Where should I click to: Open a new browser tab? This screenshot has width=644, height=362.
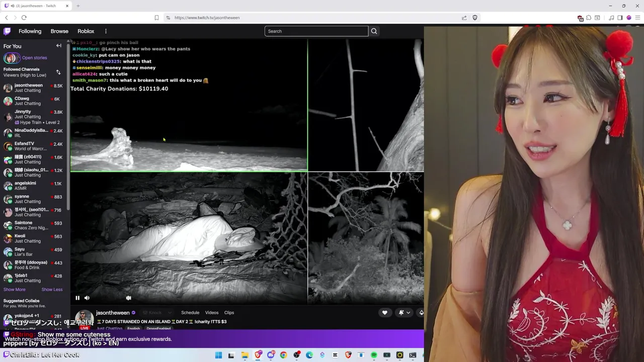point(78,6)
